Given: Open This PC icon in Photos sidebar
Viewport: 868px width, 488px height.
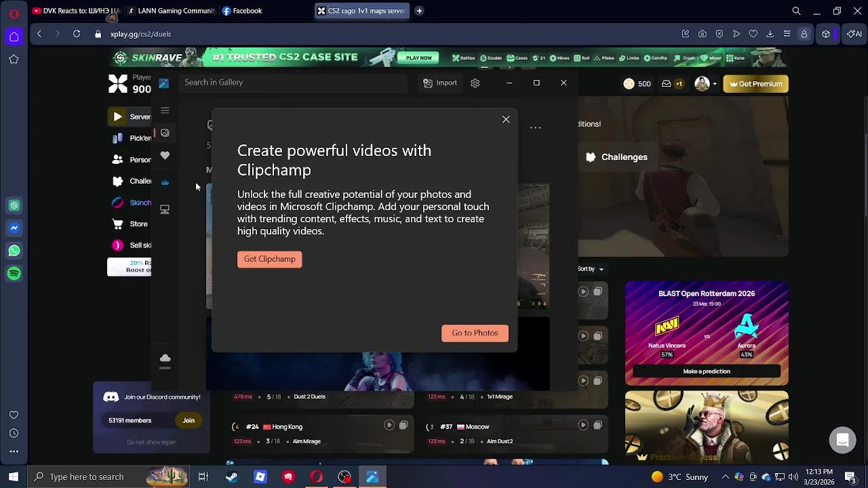Looking at the screenshot, I should 165,209.
